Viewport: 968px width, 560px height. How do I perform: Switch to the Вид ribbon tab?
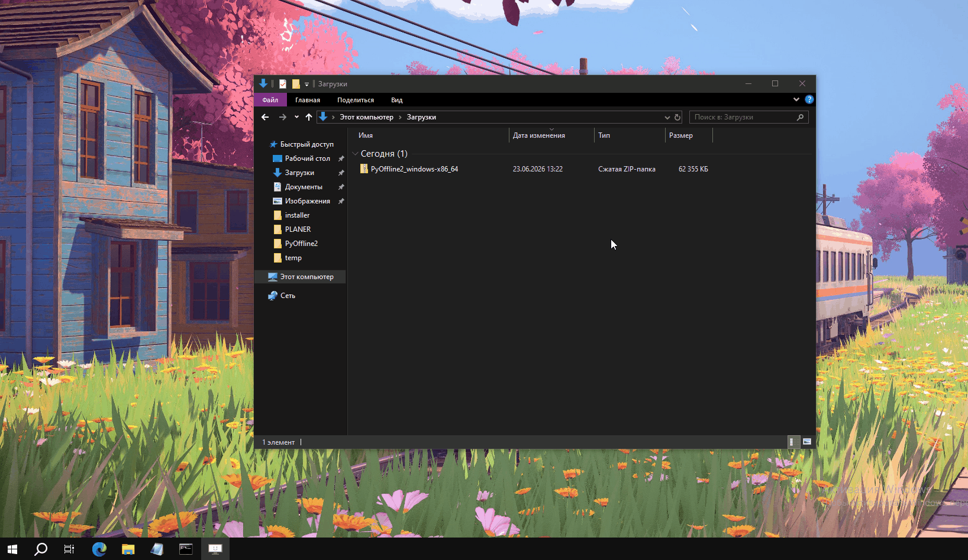(x=397, y=100)
